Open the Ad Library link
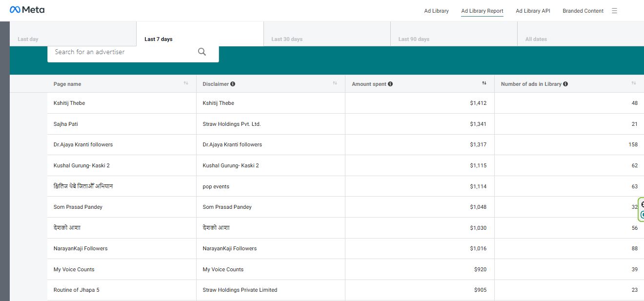Screen dimensions: 644x301 tap(436, 11)
